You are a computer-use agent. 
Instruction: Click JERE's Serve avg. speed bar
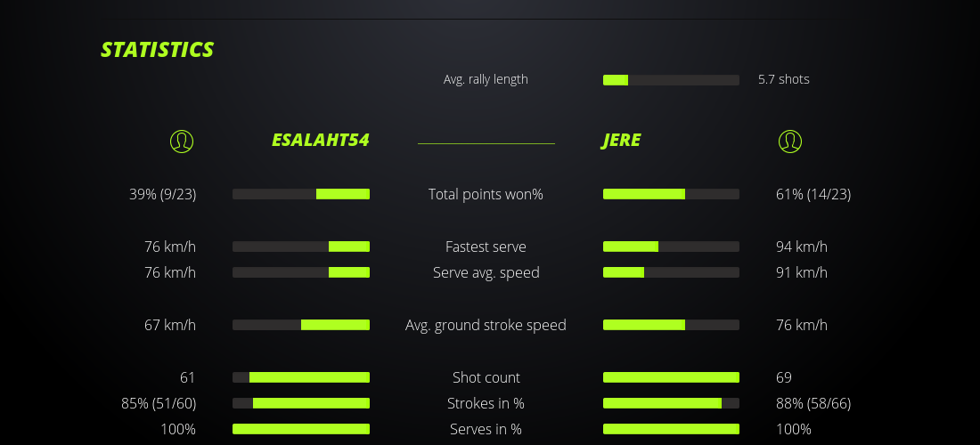point(671,272)
